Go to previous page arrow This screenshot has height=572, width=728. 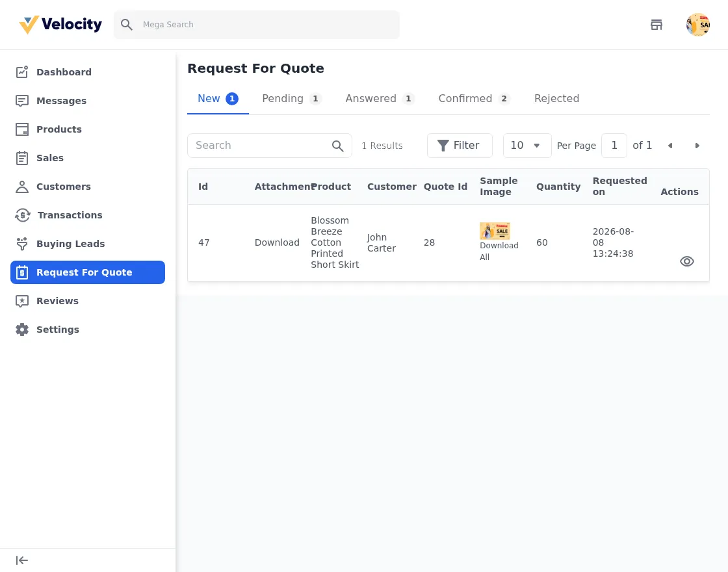(670, 146)
